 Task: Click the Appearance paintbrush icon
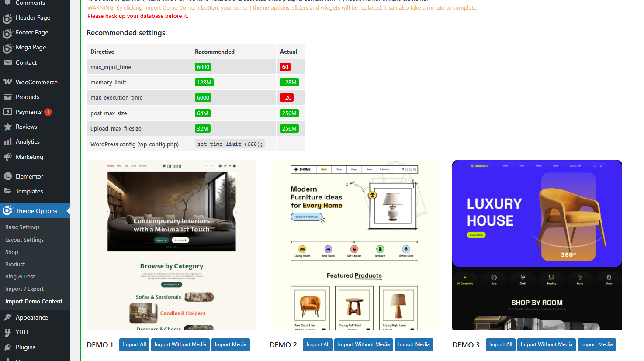(x=8, y=317)
